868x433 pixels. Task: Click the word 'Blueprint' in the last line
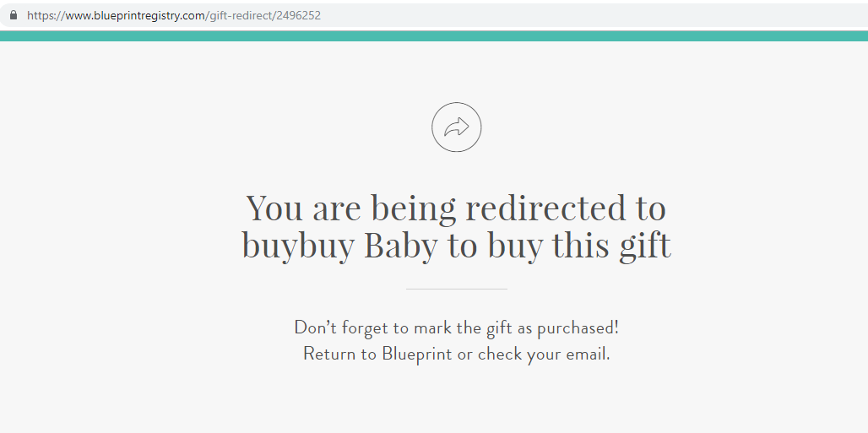(x=417, y=354)
